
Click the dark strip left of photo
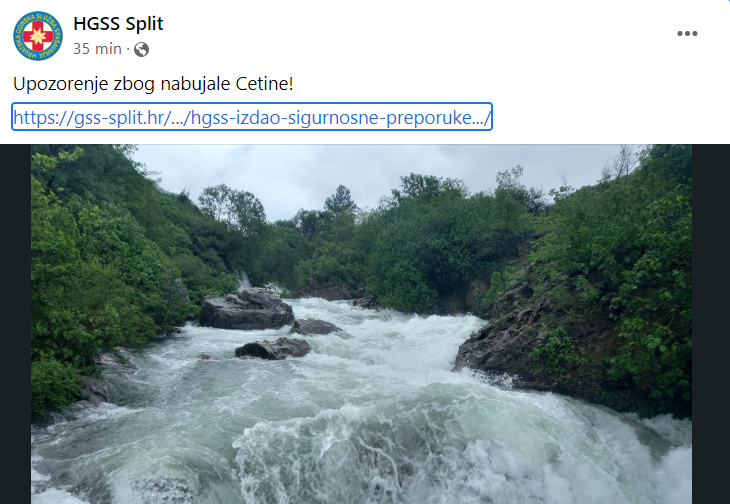(x=15, y=324)
